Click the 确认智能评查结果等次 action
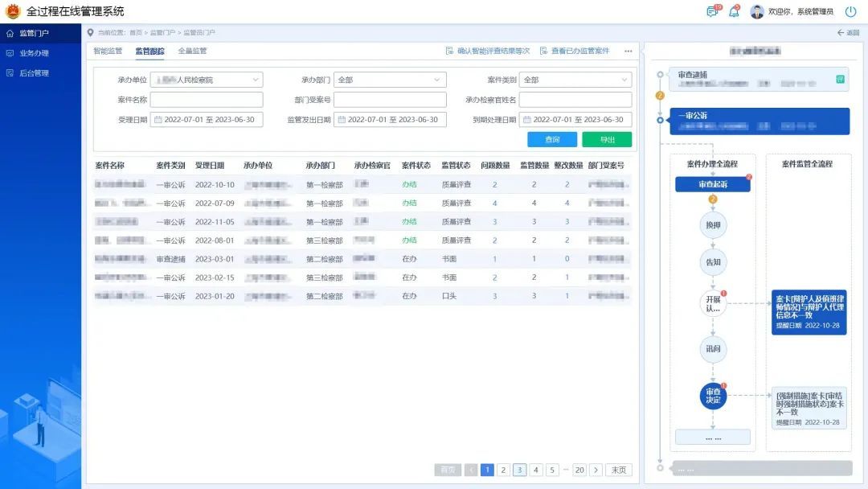This screenshot has height=489, width=868. [488, 51]
